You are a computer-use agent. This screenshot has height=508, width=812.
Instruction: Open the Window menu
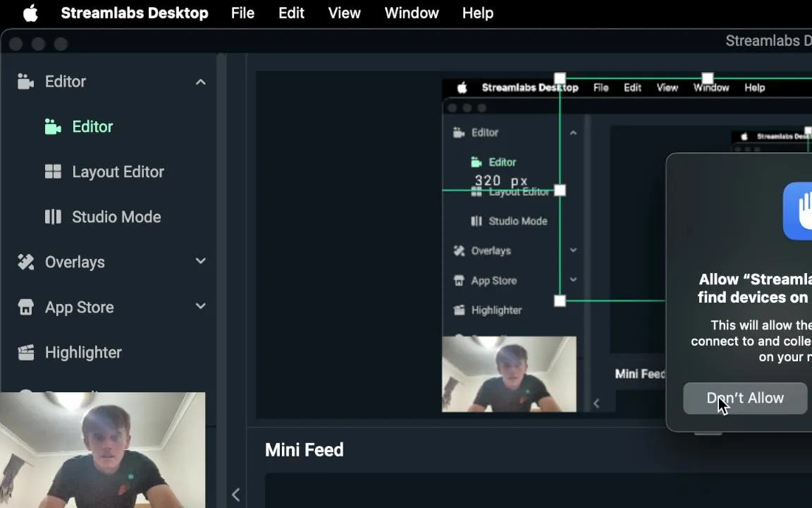(x=412, y=13)
